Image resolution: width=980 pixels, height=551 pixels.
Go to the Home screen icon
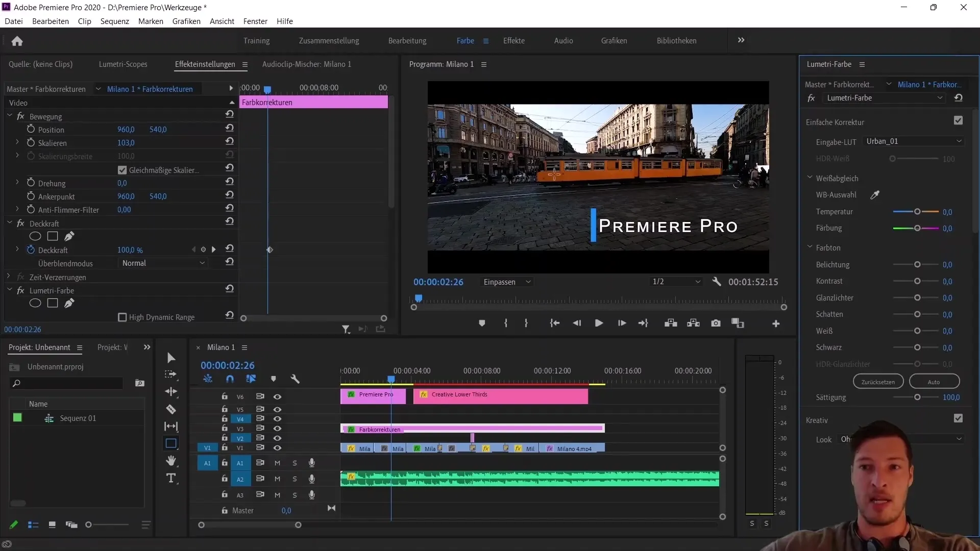pyautogui.click(x=17, y=41)
